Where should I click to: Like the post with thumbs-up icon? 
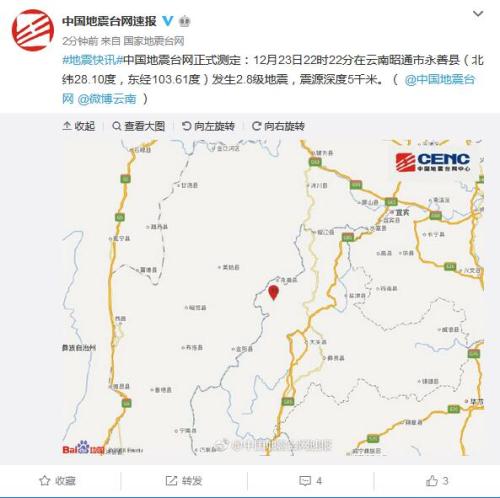click(x=437, y=481)
